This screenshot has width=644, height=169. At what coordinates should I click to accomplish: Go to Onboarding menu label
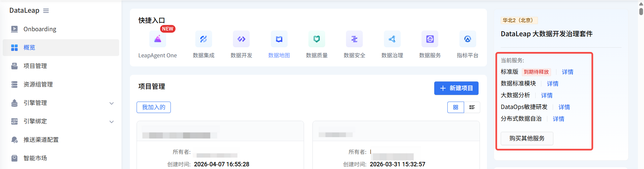[x=40, y=29]
